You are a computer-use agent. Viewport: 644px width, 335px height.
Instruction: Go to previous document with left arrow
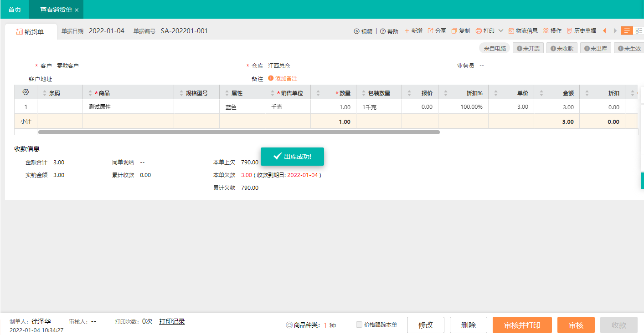tap(604, 31)
